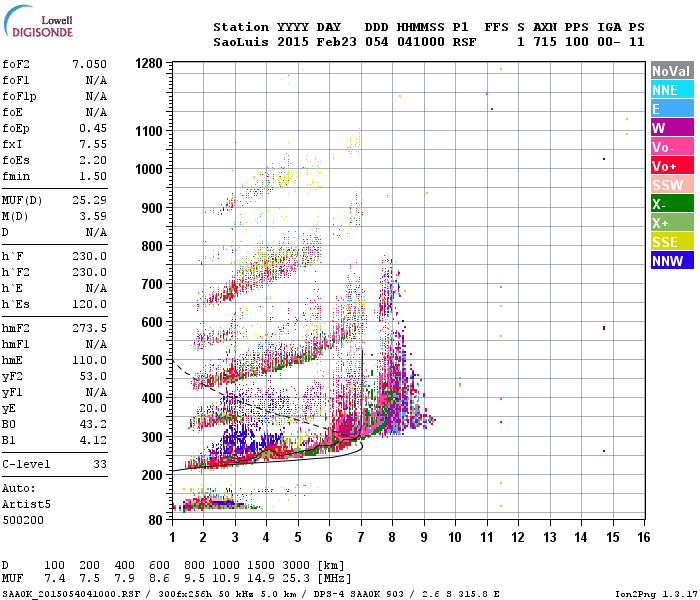Click the 80 km y-axis label
700x600 pixels.
156,520
